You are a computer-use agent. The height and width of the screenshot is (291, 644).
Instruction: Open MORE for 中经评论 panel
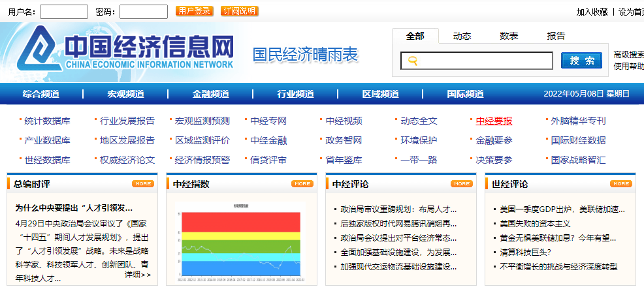[462, 183]
